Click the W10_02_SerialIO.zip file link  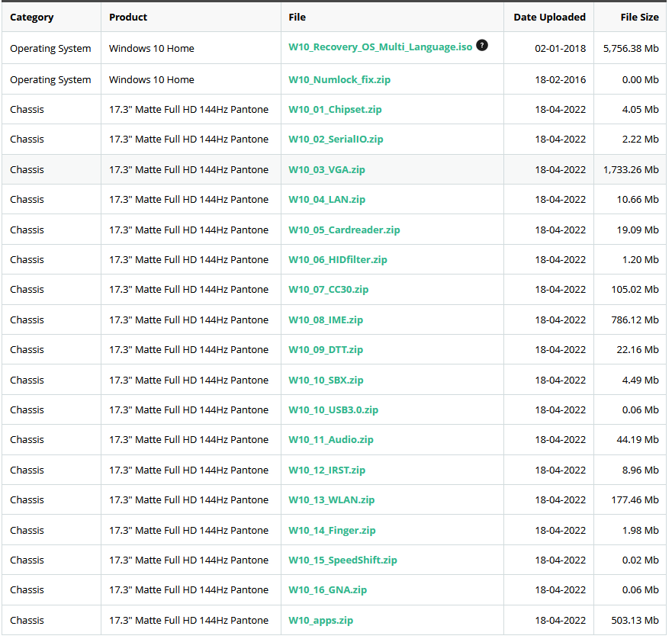coord(336,140)
